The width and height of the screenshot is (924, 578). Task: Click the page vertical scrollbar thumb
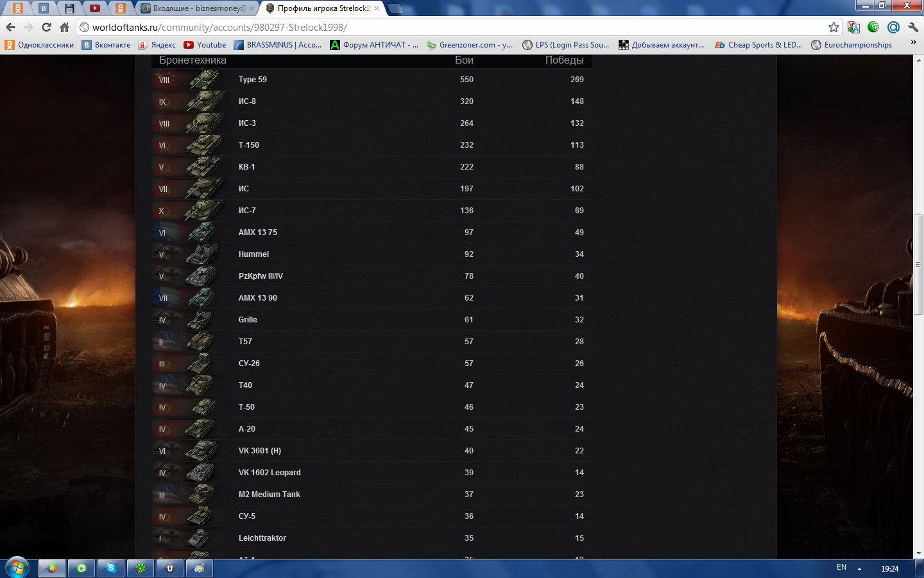coord(918,265)
